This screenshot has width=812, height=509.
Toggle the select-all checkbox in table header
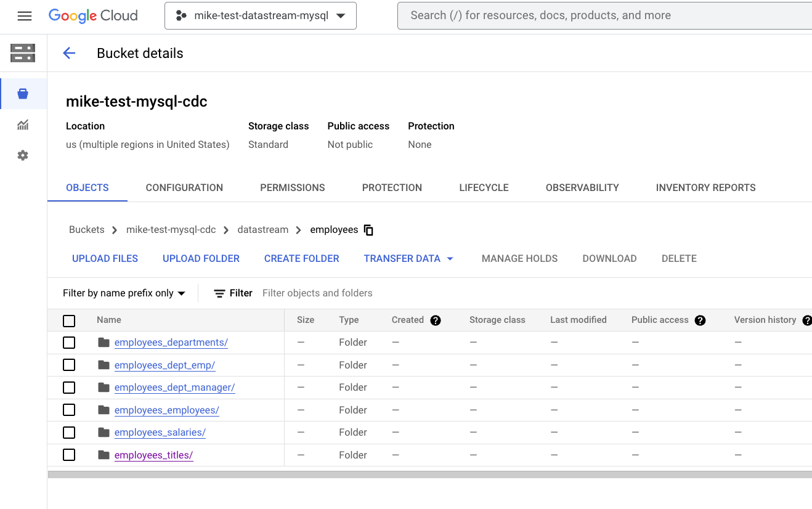(69, 321)
